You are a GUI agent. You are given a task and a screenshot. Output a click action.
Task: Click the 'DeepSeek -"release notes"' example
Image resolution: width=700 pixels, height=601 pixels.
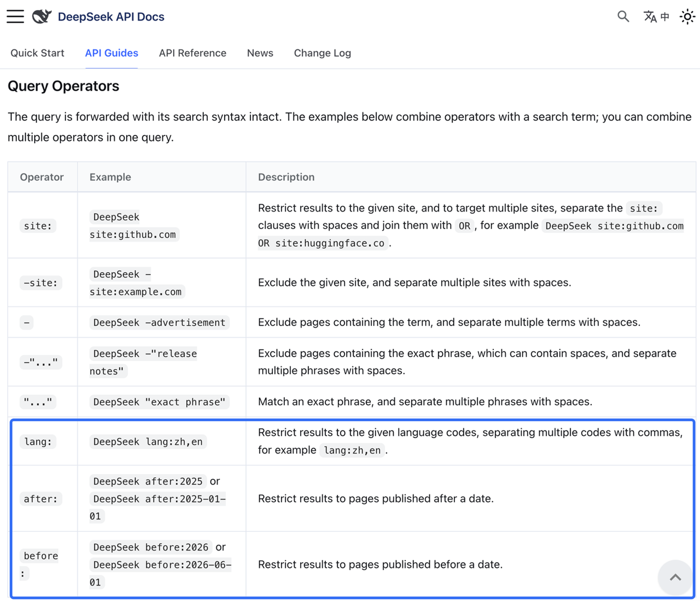click(x=143, y=362)
